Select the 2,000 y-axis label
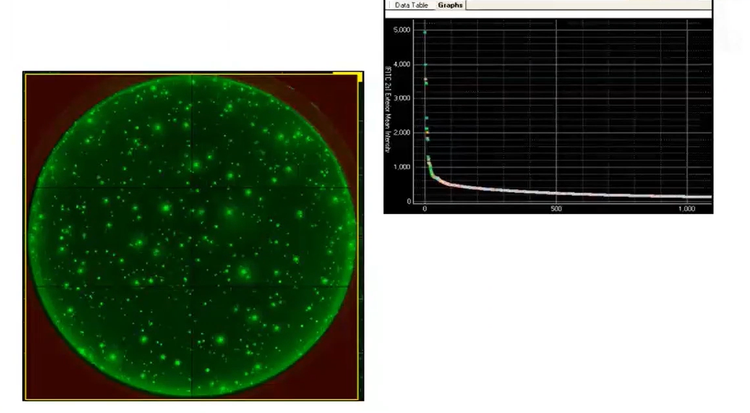The width and height of the screenshot is (750, 413). (402, 133)
